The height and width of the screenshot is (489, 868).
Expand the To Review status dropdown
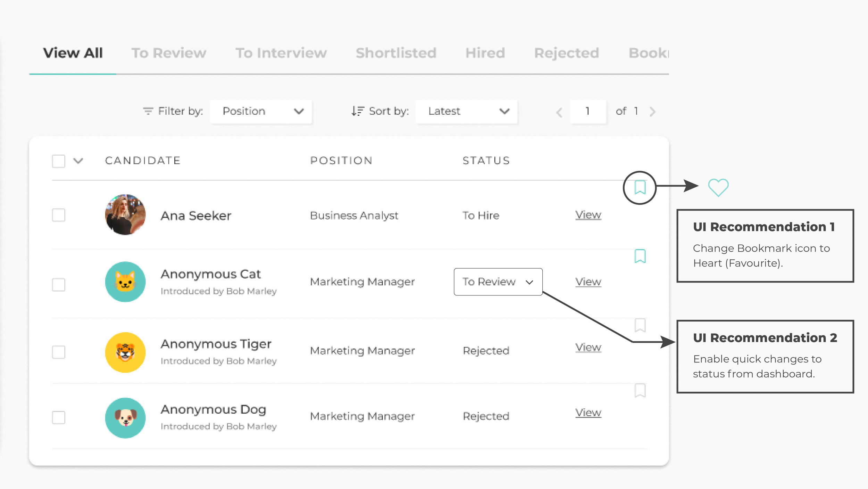tap(498, 282)
